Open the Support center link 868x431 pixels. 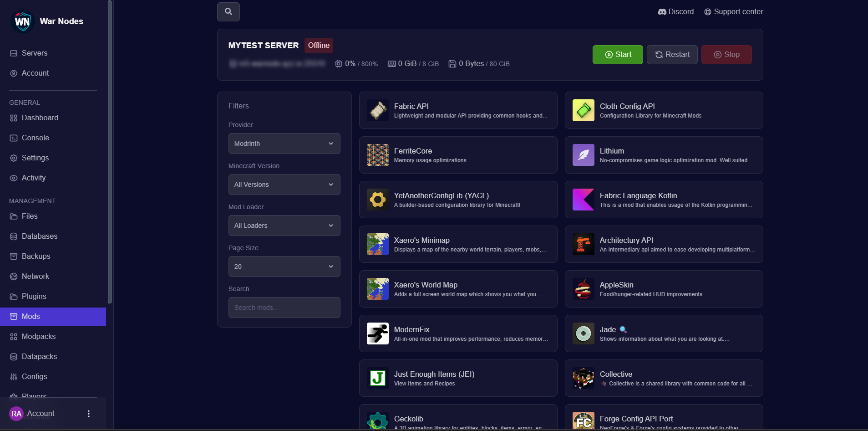(x=733, y=12)
